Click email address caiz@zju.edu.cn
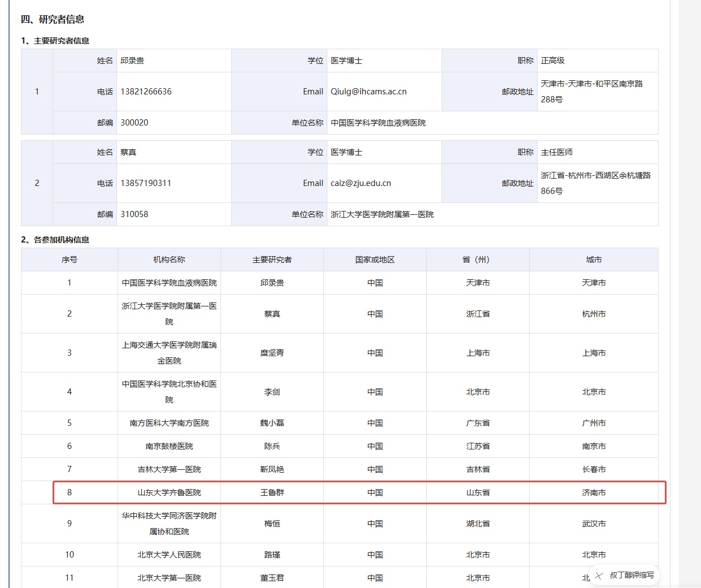 pos(361,183)
